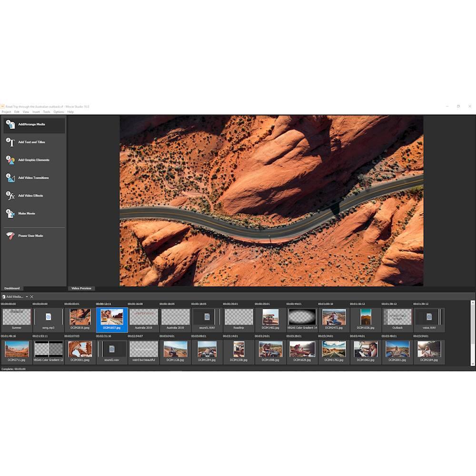
Task: Click the Add/Arrange Media step icon
Action: point(10,125)
